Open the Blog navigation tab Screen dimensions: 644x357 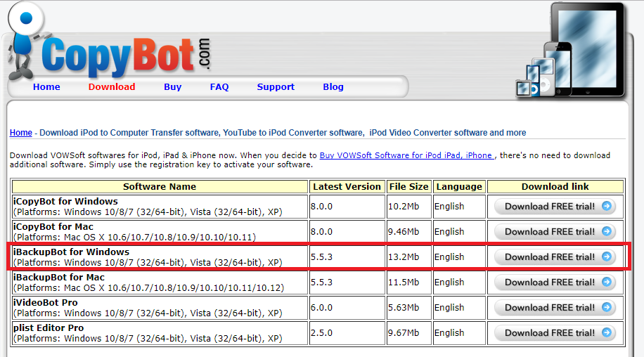click(x=333, y=87)
